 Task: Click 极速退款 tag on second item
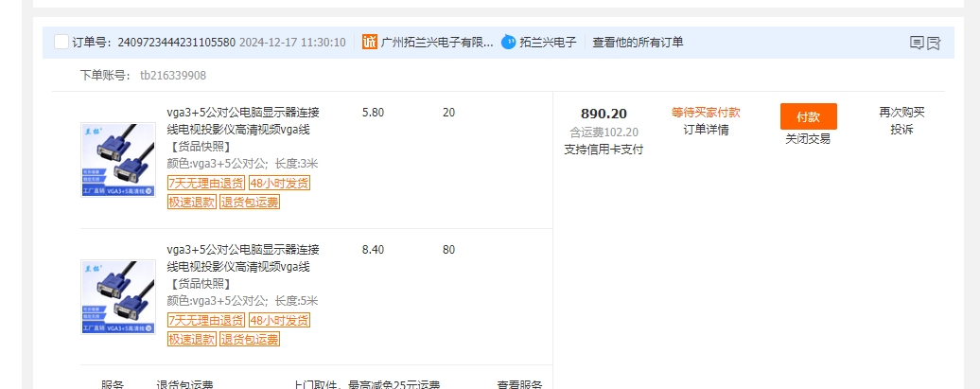pos(192,339)
